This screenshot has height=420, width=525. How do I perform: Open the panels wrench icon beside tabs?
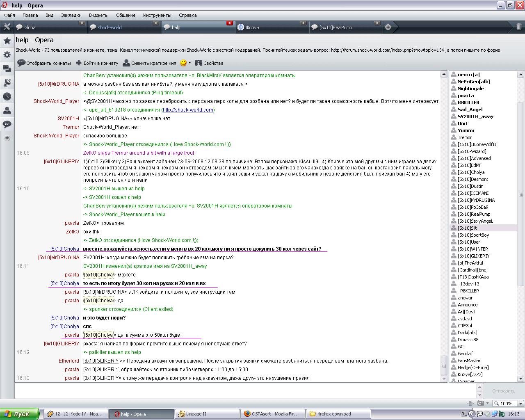tap(7, 27)
